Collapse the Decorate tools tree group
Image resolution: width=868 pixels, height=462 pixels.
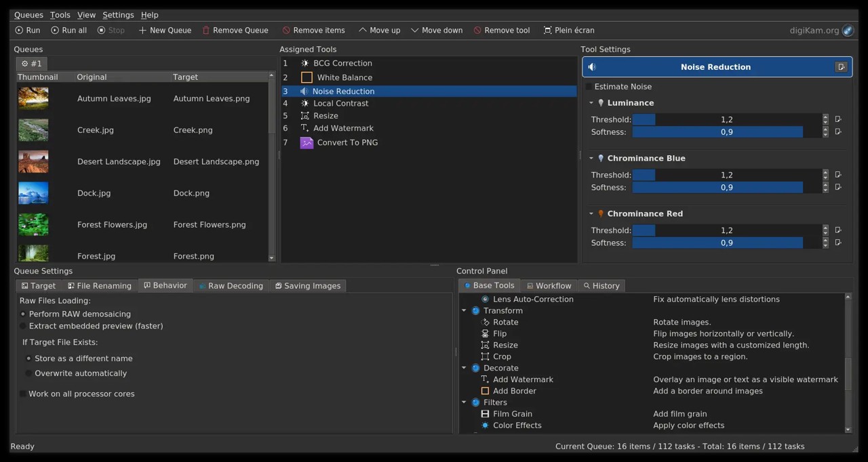464,368
